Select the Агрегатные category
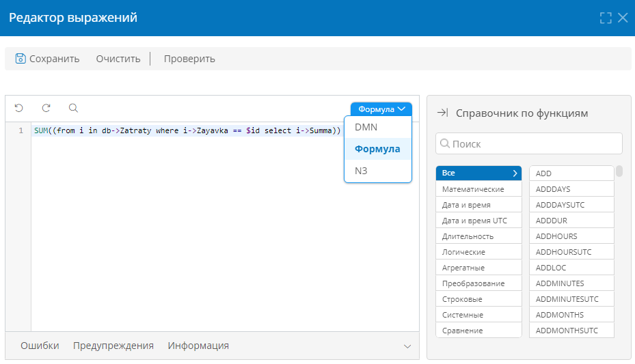Screen dimensions: 635x364 click(x=478, y=268)
